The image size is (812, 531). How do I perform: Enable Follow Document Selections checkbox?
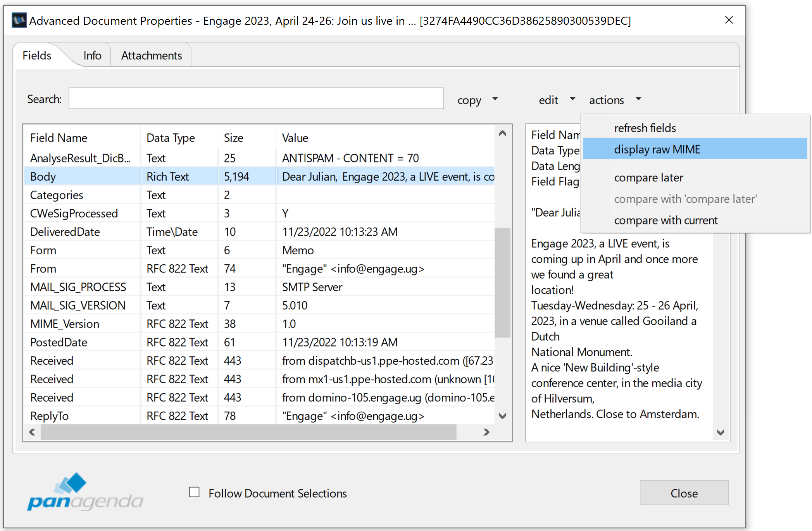[194, 492]
